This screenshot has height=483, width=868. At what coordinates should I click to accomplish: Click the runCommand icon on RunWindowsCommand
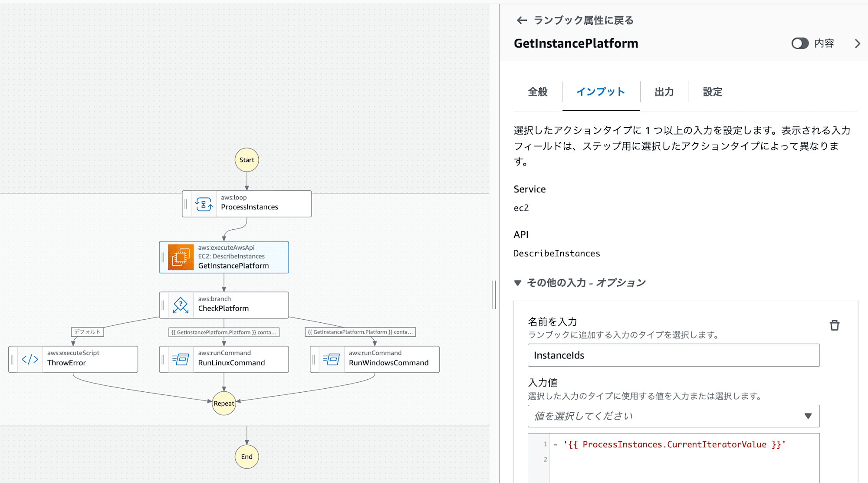[332, 359]
